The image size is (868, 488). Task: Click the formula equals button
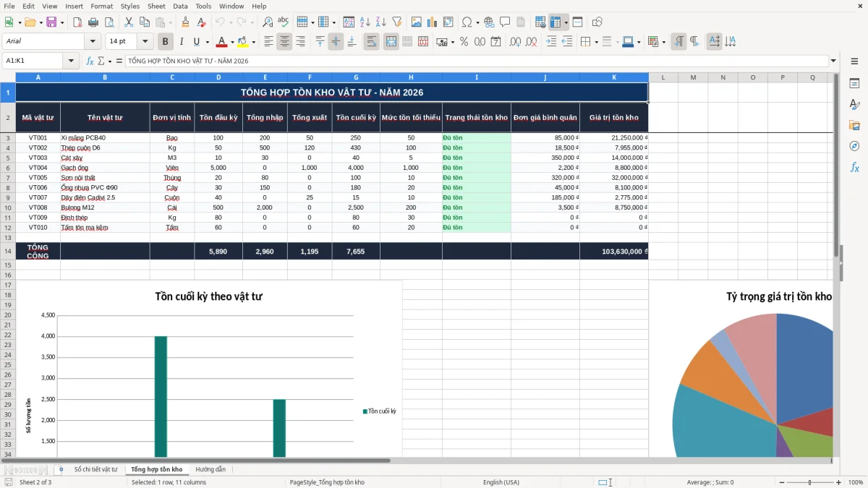click(x=119, y=61)
